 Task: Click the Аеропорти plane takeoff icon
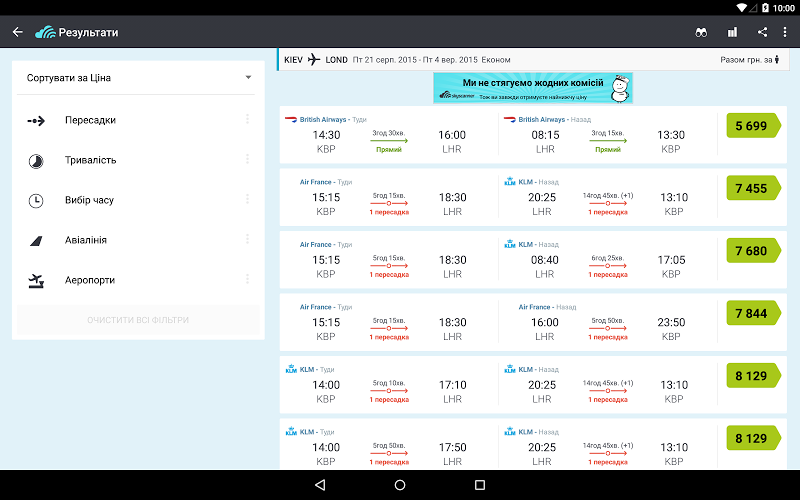(x=36, y=281)
